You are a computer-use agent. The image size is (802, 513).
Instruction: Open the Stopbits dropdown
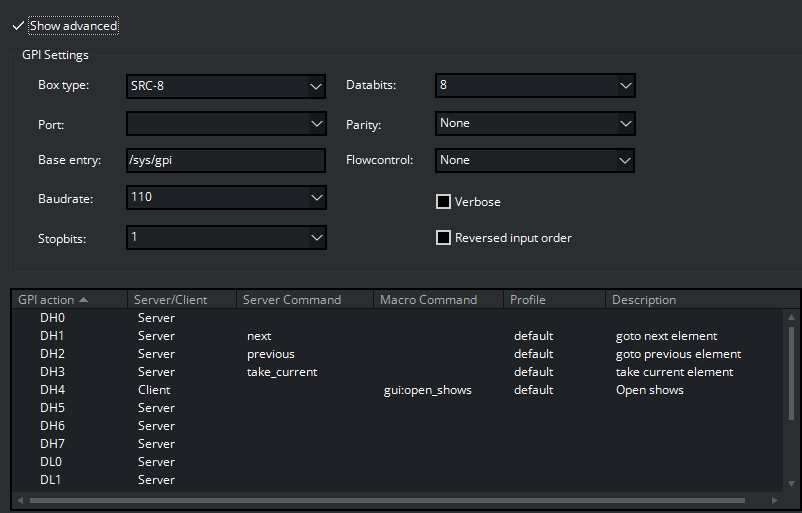point(226,237)
